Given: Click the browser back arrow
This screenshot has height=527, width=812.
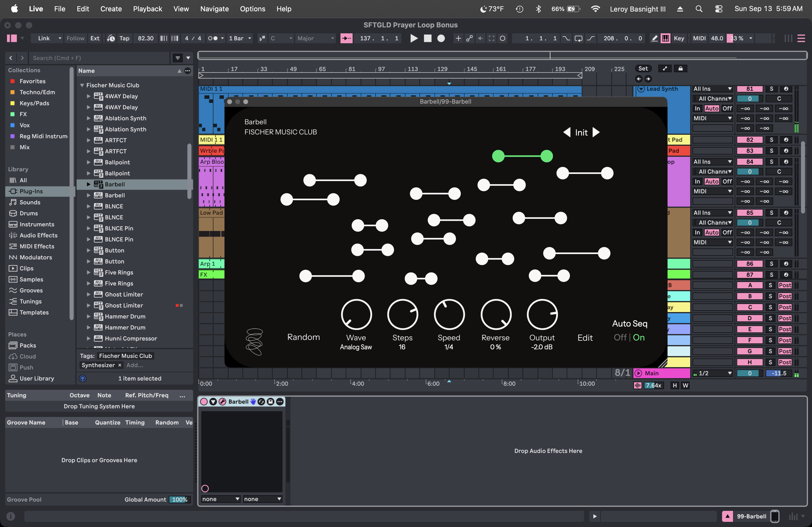Looking at the screenshot, I should [11, 58].
